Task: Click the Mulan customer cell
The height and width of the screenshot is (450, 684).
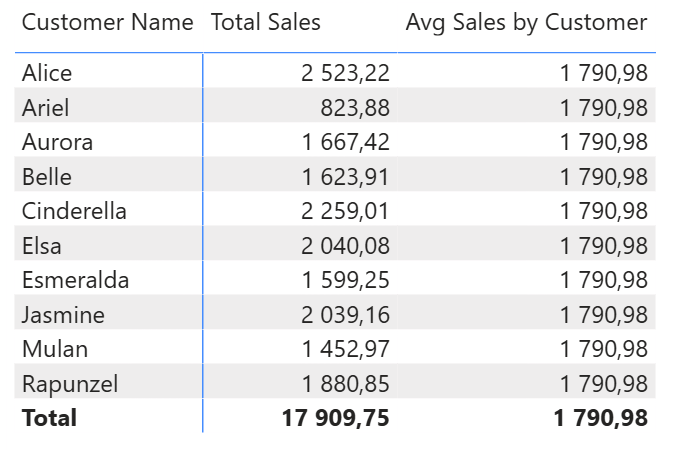Action: click(x=55, y=349)
